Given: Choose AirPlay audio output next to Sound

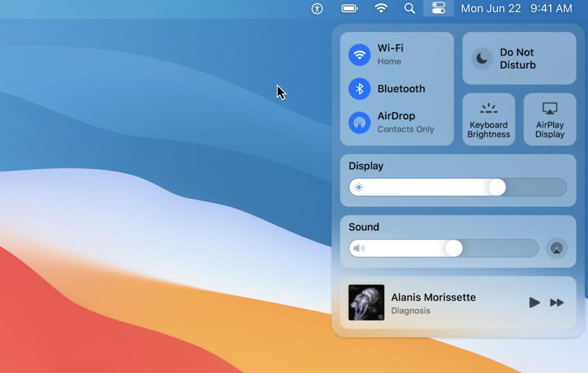Looking at the screenshot, I should (x=557, y=248).
